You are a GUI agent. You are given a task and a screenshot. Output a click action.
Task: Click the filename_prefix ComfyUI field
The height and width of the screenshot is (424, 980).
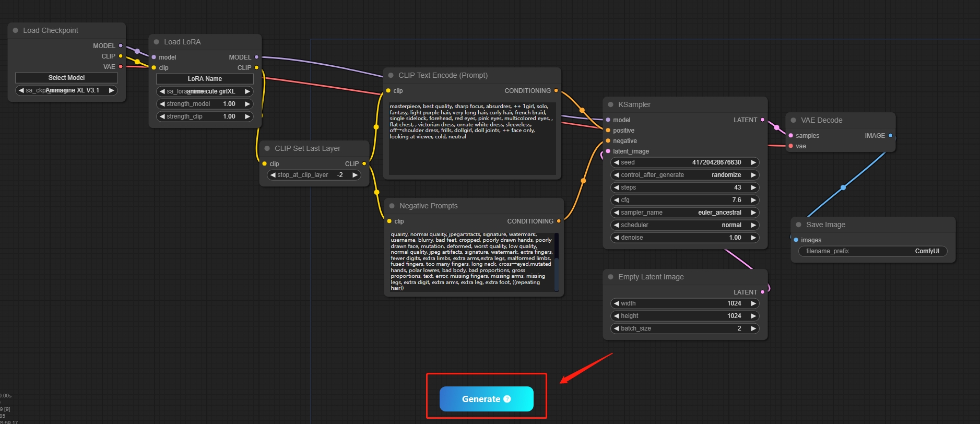point(872,251)
